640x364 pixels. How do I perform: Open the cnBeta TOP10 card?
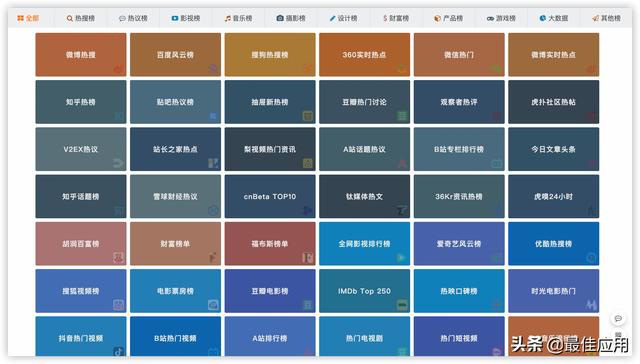(270, 196)
